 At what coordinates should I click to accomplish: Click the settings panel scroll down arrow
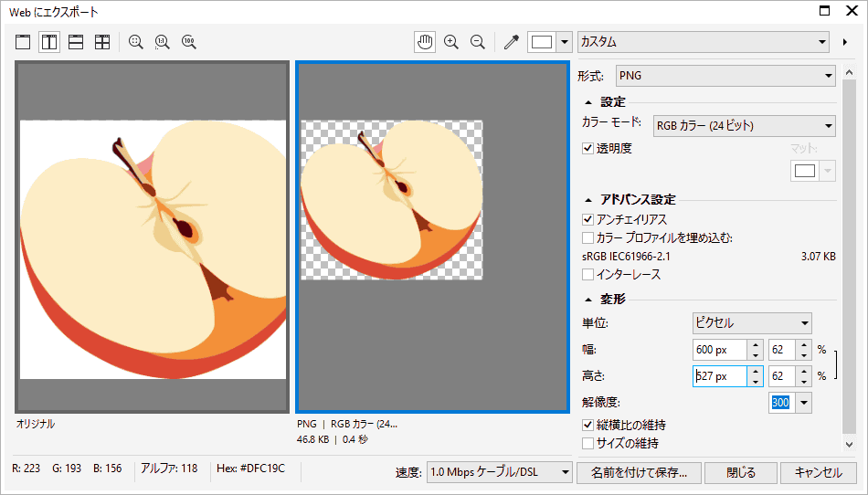(849, 443)
